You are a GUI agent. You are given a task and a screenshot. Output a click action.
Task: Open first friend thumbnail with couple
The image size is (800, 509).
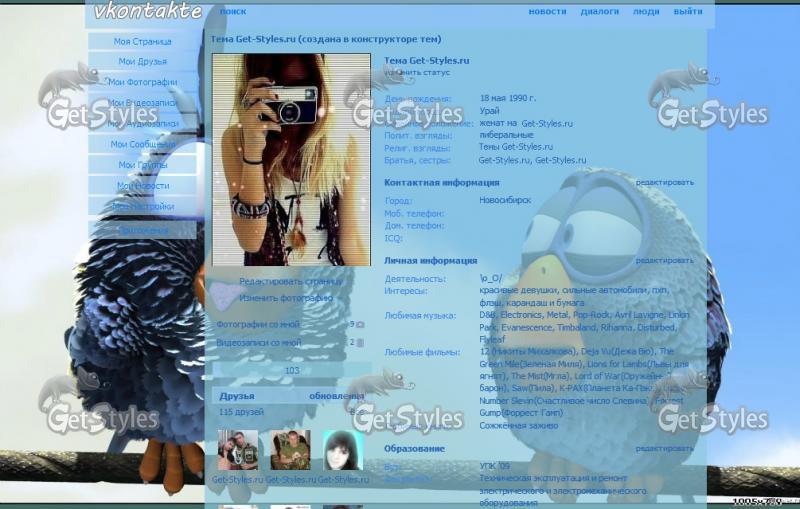coord(238,450)
